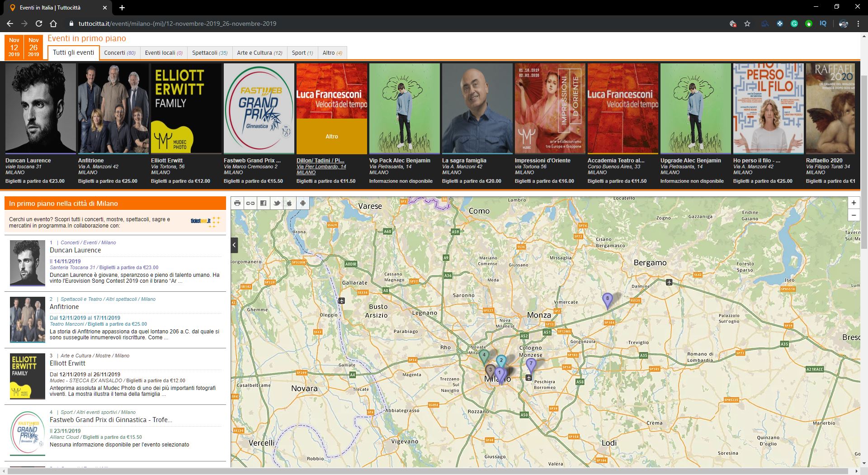The image size is (868, 475).
Task: Print the map with the printer icon
Action: [237, 203]
